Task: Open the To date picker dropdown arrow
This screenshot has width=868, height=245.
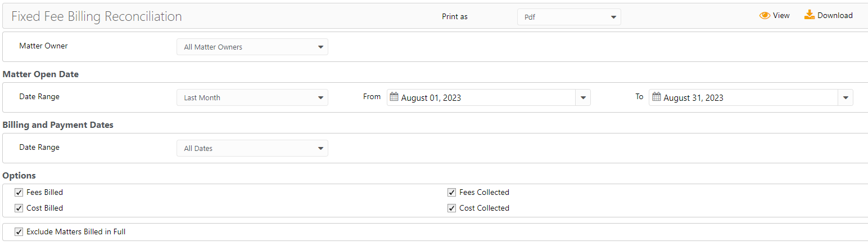Action: [x=846, y=97]
